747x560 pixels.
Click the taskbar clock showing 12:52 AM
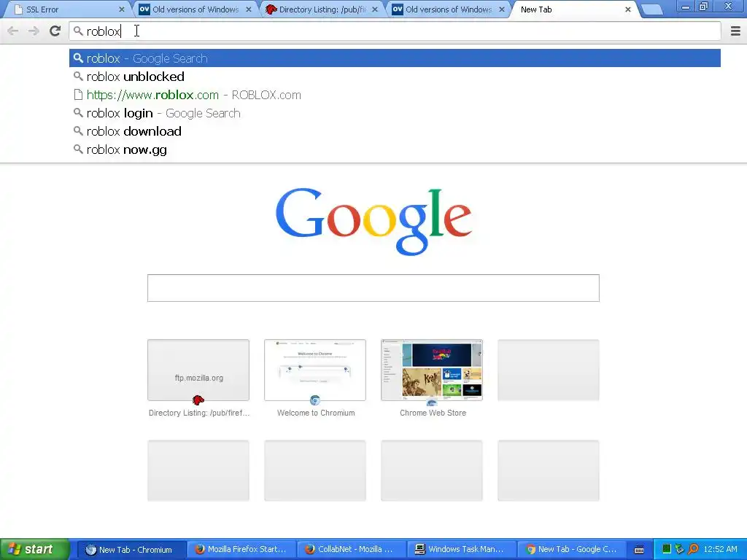point(720,550)
